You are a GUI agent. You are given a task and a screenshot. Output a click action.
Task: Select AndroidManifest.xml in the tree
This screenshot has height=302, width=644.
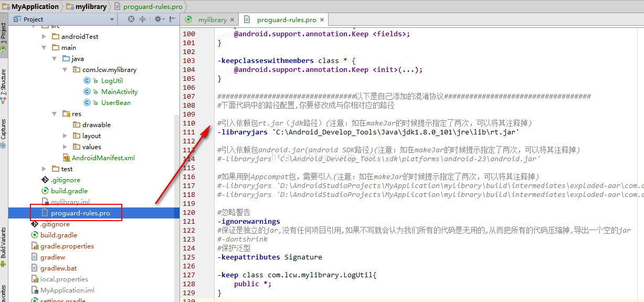pos(103,158)
